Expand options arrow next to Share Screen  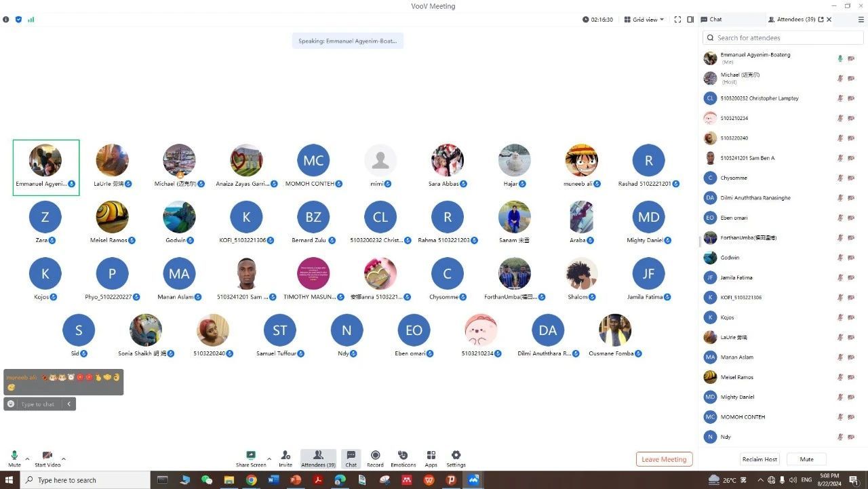click(269, 458)
